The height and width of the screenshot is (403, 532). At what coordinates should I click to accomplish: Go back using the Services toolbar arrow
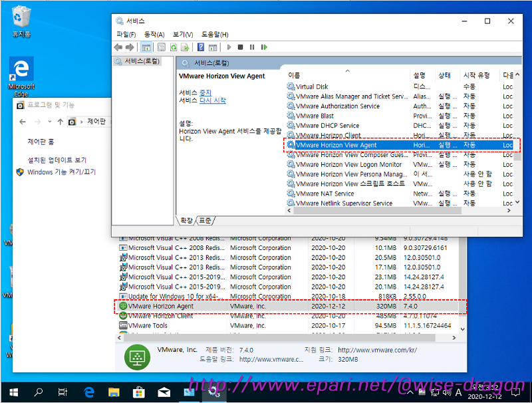click(118, 47)
